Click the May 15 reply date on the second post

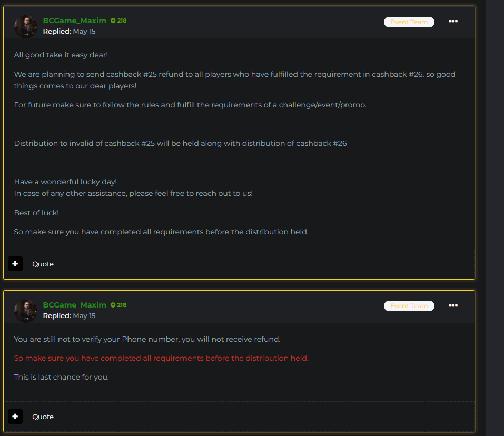[x=84, y=316]
